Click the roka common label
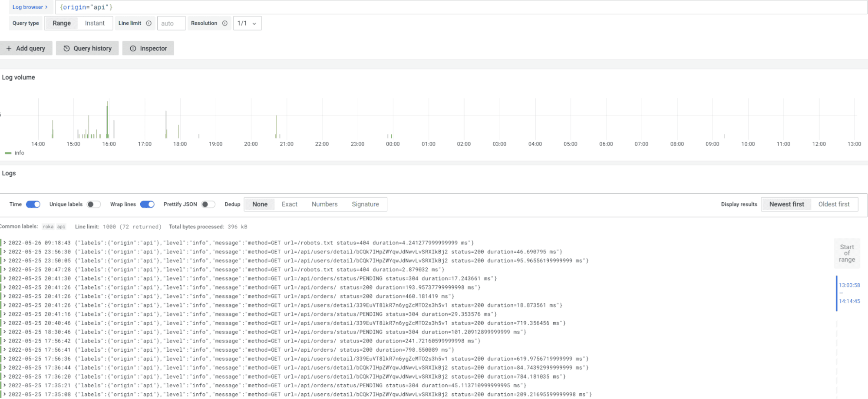The image size is (868, 399). pyautogui.click(x=48, y=227)
